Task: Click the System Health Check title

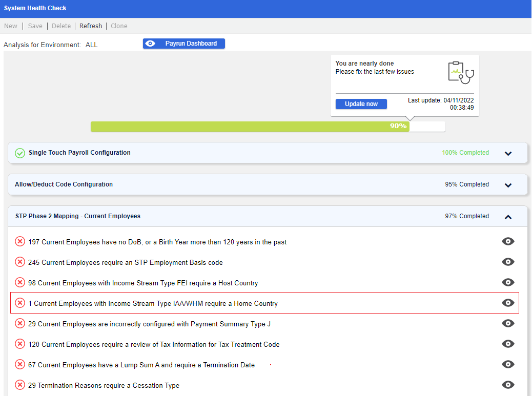Action: tap(35, 8)
